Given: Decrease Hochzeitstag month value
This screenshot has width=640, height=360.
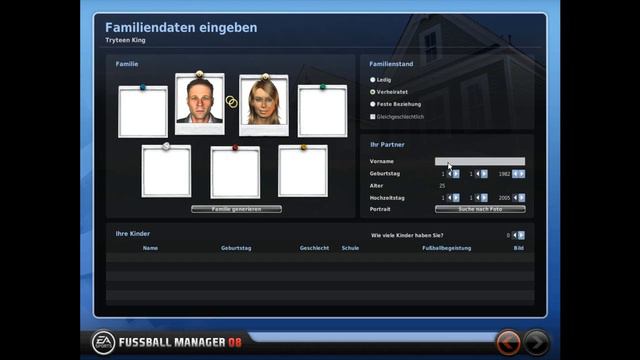Looking at the screenshot, I should 478,198.
